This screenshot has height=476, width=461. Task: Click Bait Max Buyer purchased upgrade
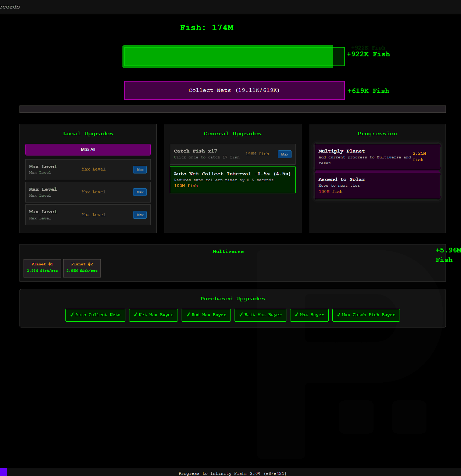(x=260, y=315)
